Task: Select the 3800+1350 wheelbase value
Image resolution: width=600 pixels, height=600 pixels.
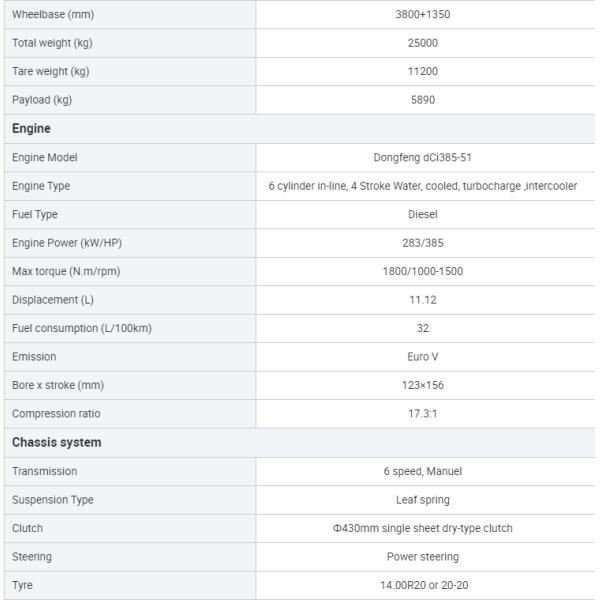Action: click(423, 15)
